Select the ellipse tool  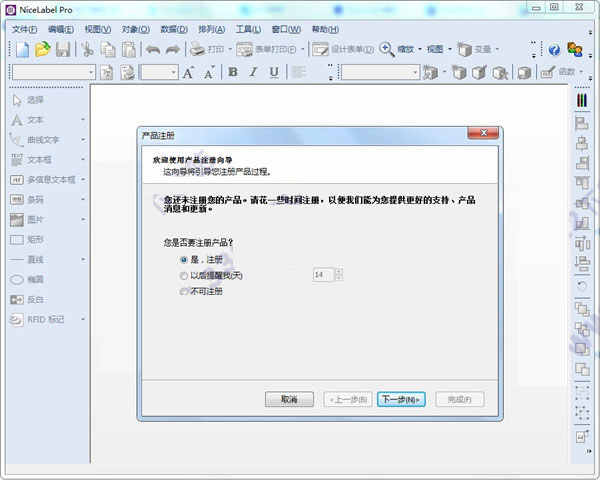point(27,279)
